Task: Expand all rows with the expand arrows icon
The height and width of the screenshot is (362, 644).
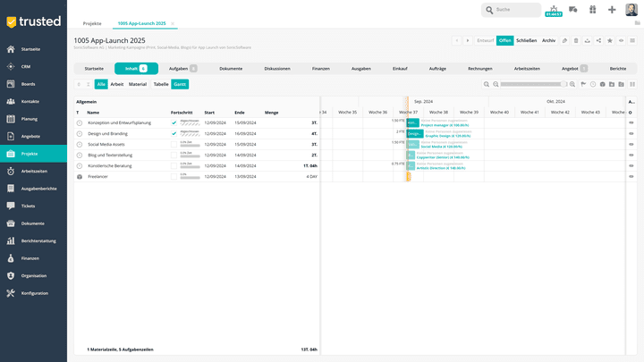Action: 79,84
